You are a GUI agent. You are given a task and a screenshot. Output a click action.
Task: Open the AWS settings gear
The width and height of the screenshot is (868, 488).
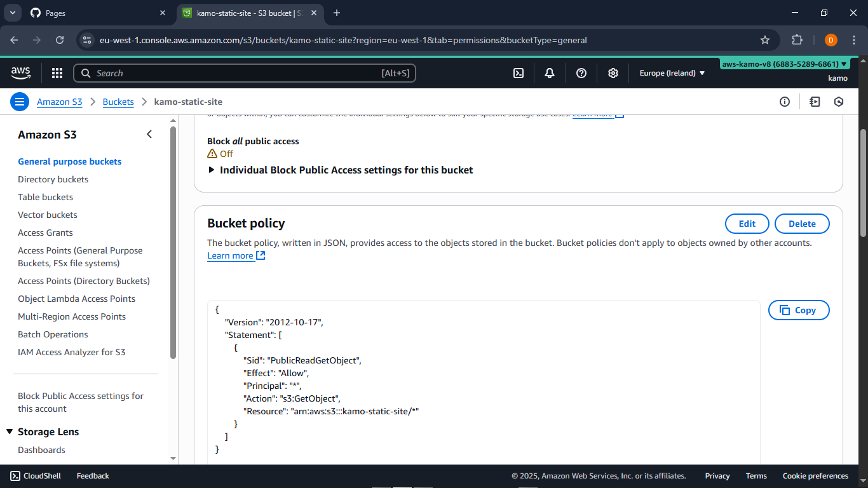[x=613, y=73]
